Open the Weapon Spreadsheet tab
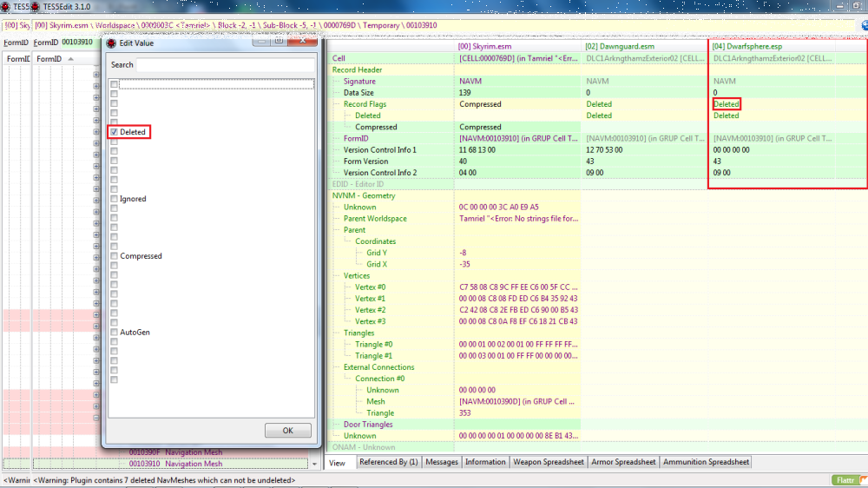This screenshot has height=488, width=868. (x=549, y=462)
